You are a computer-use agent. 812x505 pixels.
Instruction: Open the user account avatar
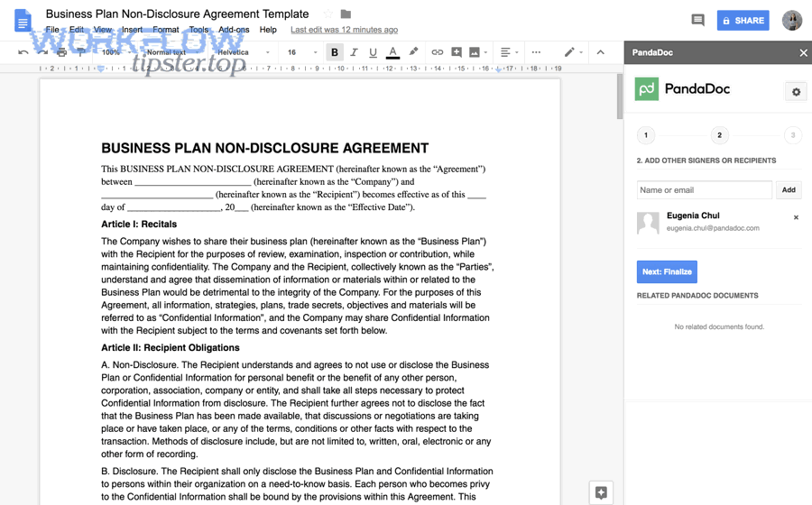(x=792, y=21)
